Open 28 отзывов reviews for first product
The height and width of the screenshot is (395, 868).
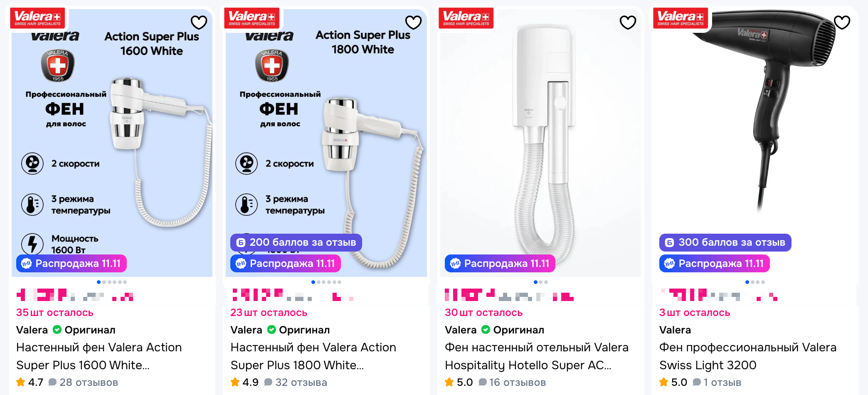[88, 382]
